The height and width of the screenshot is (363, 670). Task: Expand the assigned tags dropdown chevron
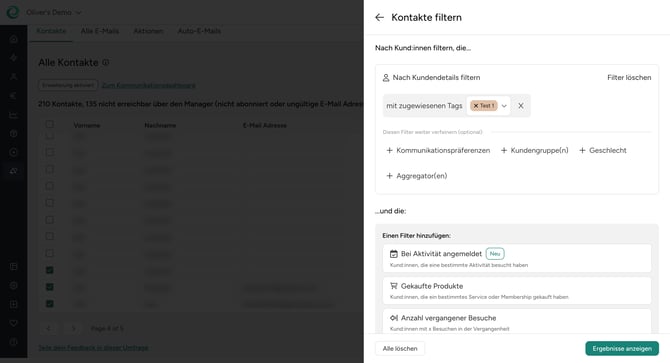click(x=504, y=106)
